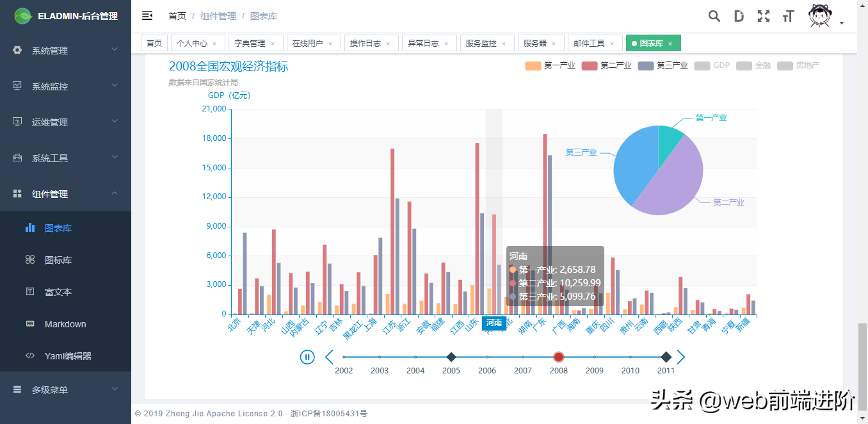
Task: Open the Markdown sidebar item
Action: point(65,324)
